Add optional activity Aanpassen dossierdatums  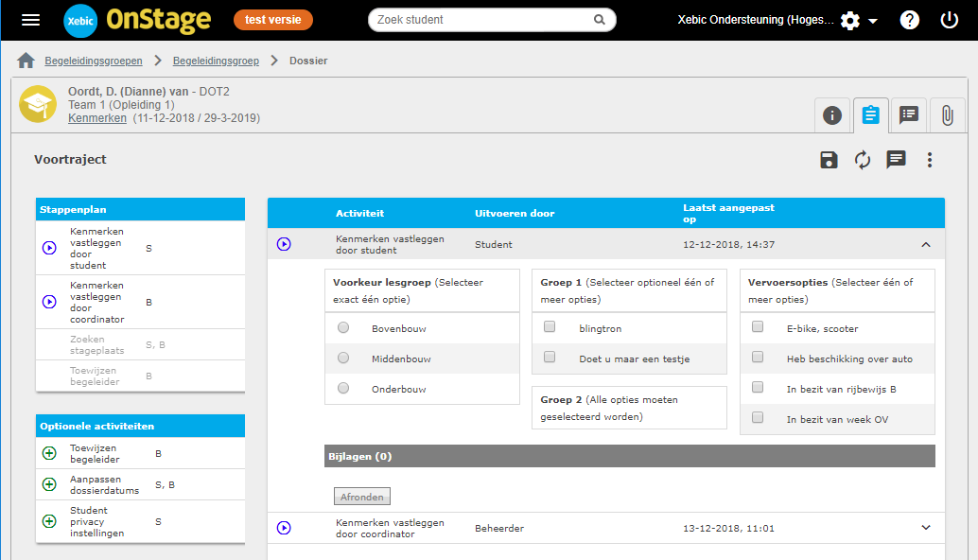pyautogui.click(x=49, y=484)
